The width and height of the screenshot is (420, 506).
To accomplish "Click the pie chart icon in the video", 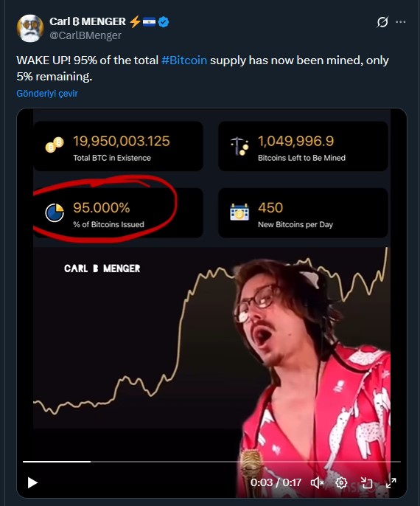I will click(x=55, y=212).
